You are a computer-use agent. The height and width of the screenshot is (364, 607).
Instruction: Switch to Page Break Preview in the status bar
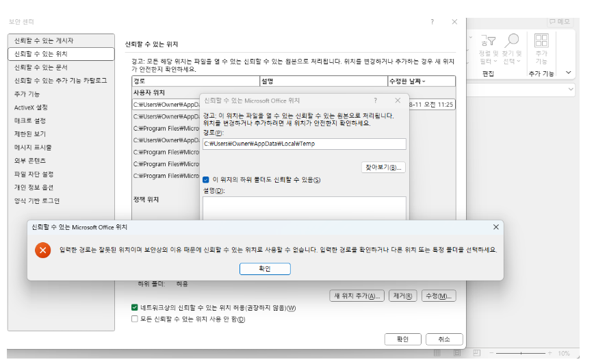pos(477,353)
